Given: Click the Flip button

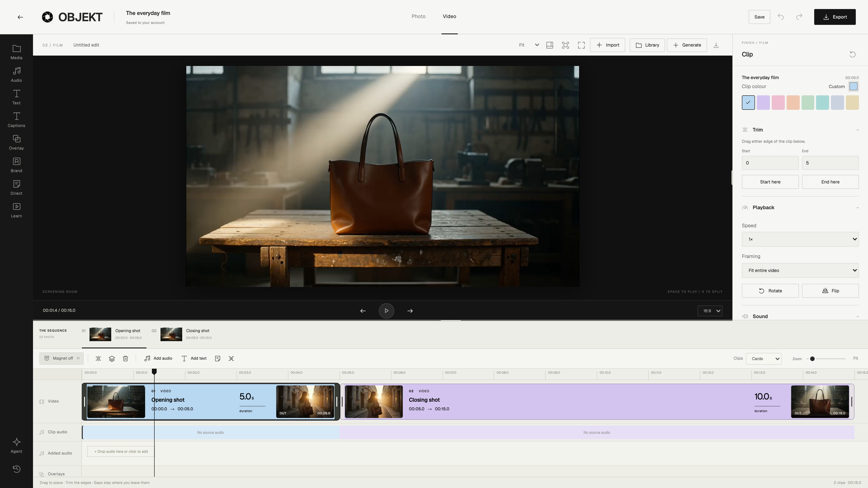Looking at the screenshot, I should tap(830, 291).
